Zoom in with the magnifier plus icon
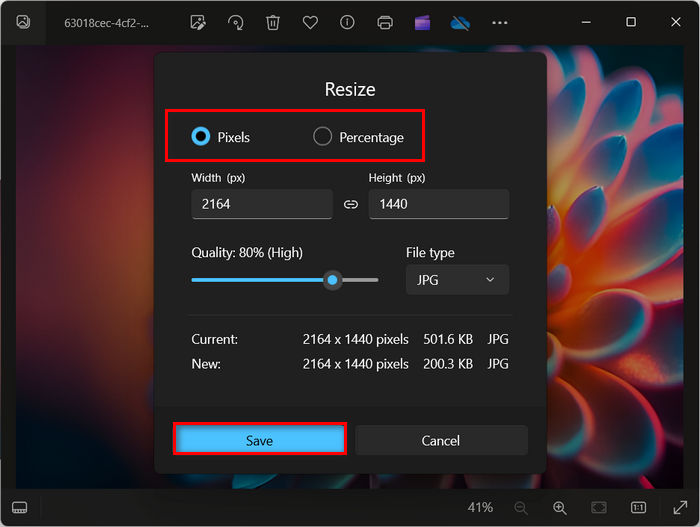Image resolution: width=700 pixels, height=527 pixels. pyautogui.click(x=559, y=508)
